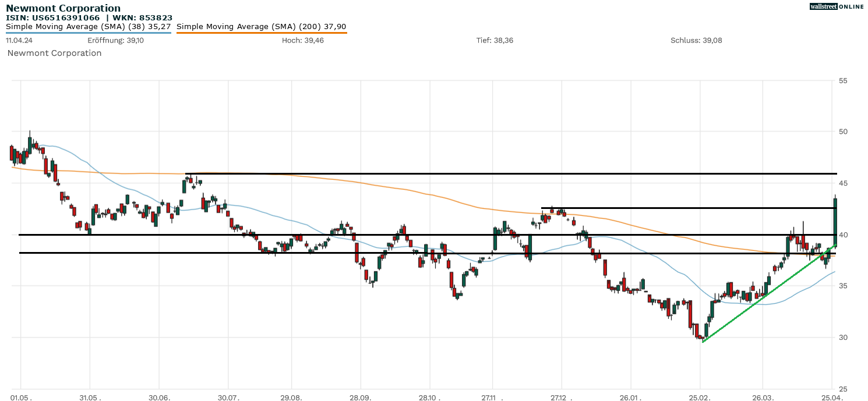This screenshot has width=868, height=401.
Task: Select the ISIN and WKN text line
Action: [x=89, y=17]
